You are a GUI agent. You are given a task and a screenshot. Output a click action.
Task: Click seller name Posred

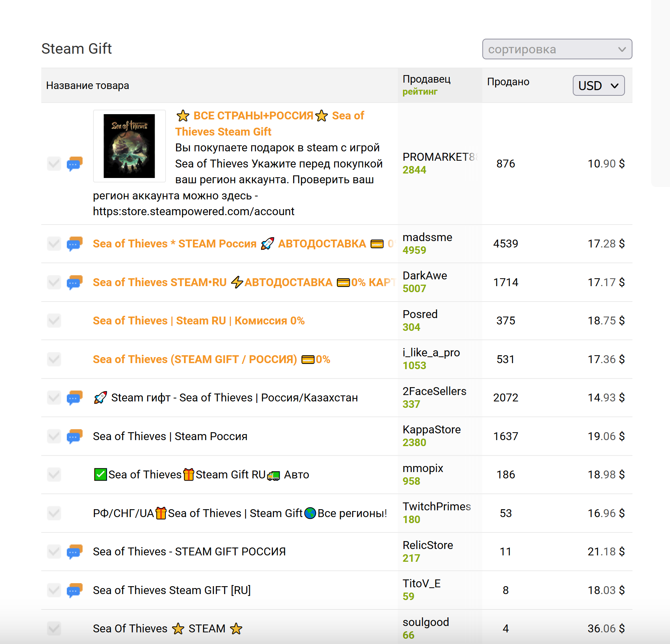click(x=420, y=314)
